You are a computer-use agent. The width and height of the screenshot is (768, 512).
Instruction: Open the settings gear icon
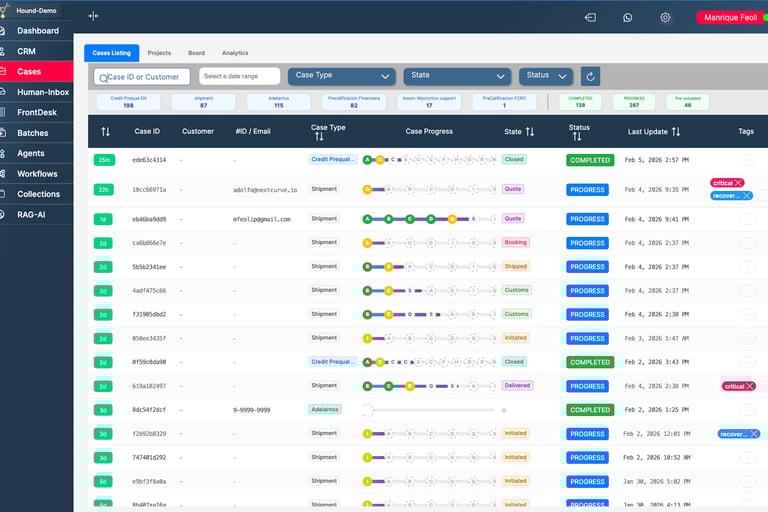(665, 18)
